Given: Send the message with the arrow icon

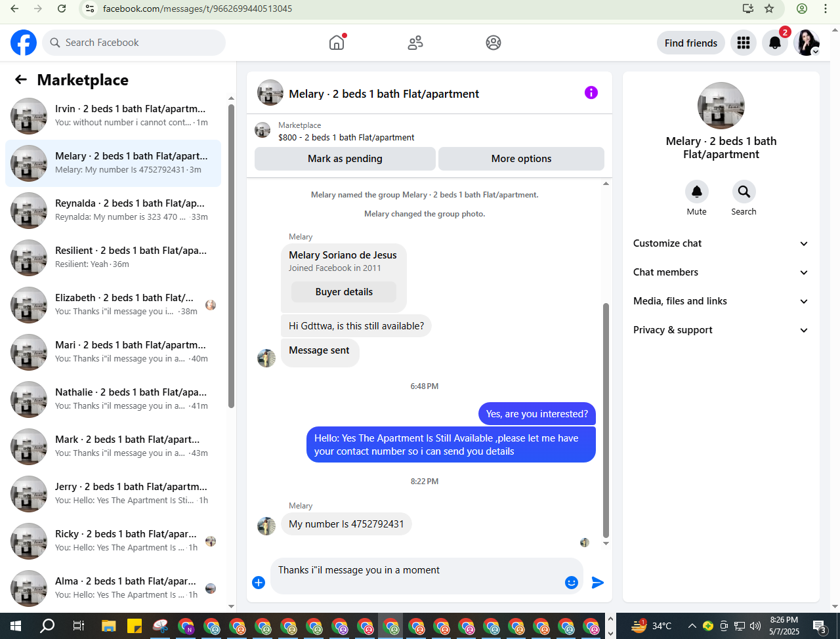Looking at the screenshot, I should click(x=598, y=583).
